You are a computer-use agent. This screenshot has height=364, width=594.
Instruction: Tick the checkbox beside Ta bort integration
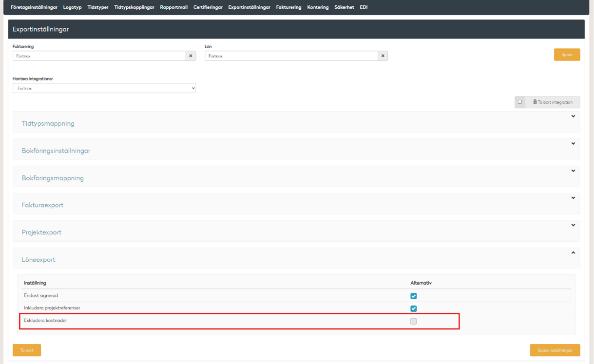point(520,102)
